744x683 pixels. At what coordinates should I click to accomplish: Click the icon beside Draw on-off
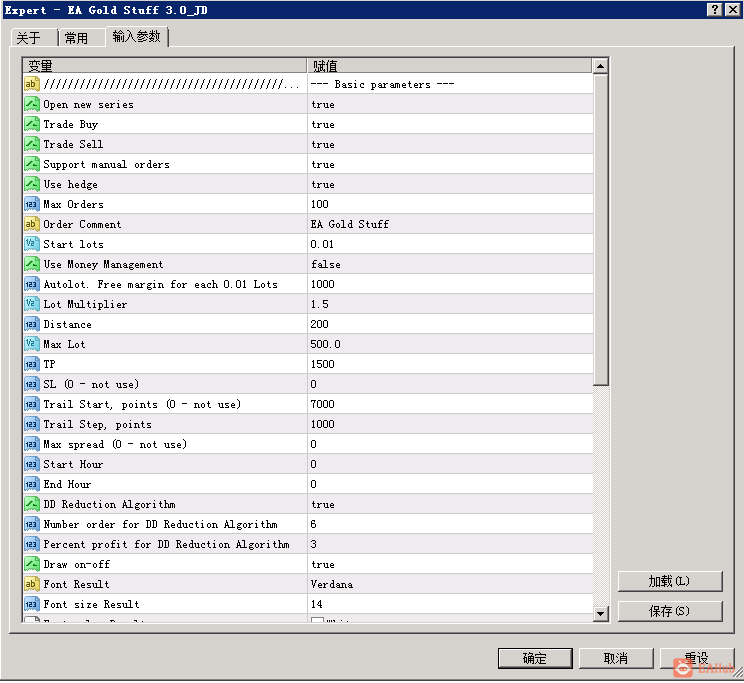tap(32, 564)
